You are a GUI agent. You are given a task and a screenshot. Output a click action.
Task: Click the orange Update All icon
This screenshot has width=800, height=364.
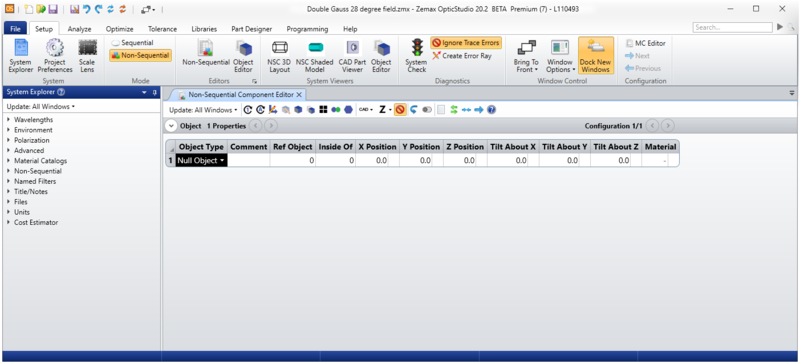(x=122, y=9)
